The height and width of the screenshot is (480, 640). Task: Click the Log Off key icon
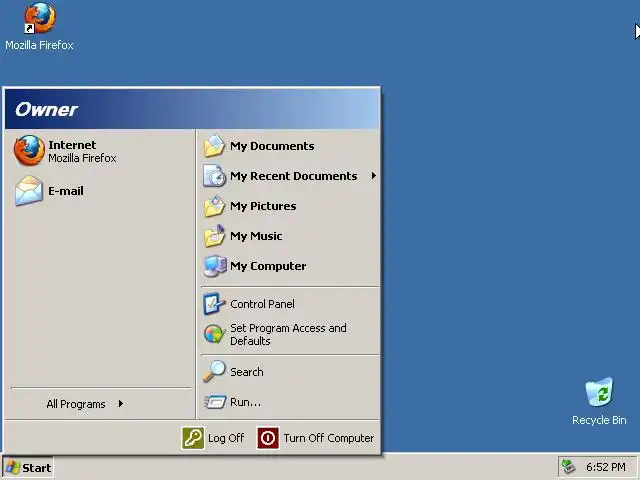pos(193,438)
